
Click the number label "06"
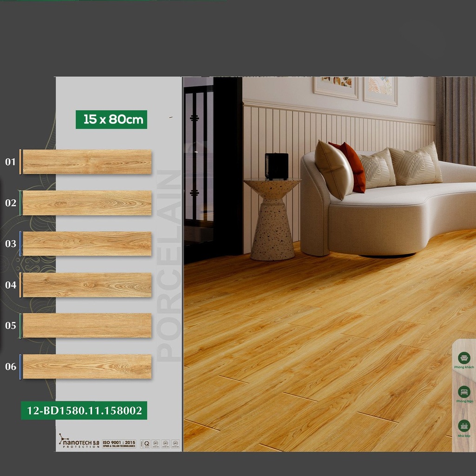tap(10, 367)
